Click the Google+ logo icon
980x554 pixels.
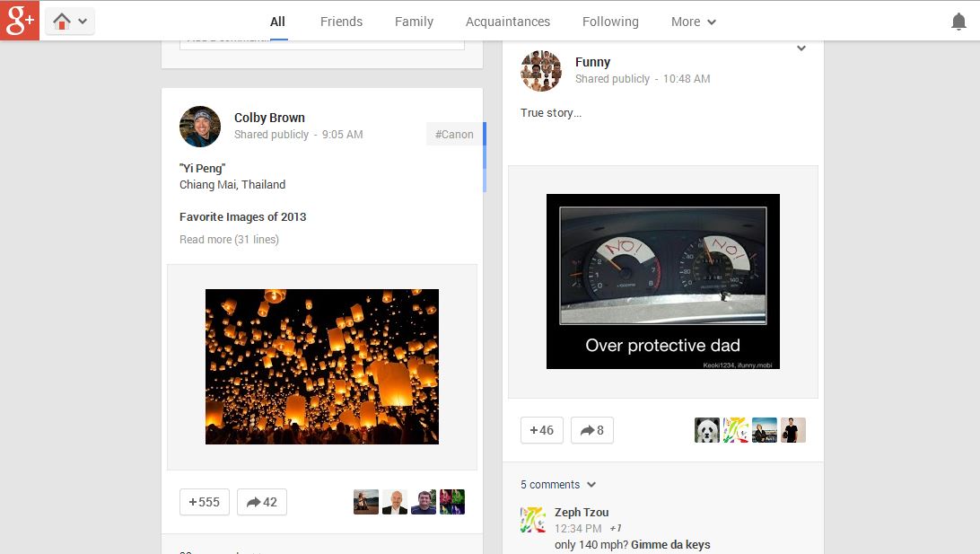tap(20, 20)
